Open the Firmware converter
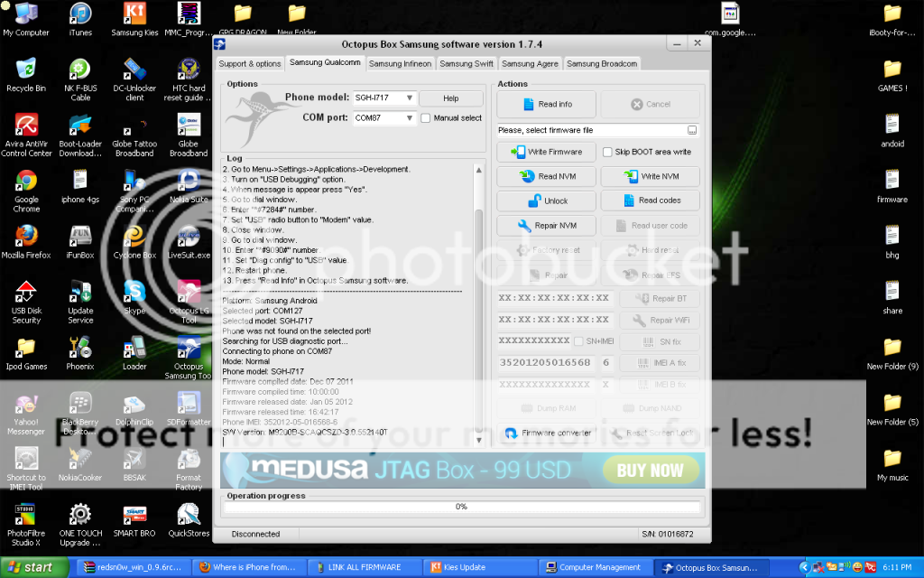Screen dimensions: 924x578 point(546,433)
